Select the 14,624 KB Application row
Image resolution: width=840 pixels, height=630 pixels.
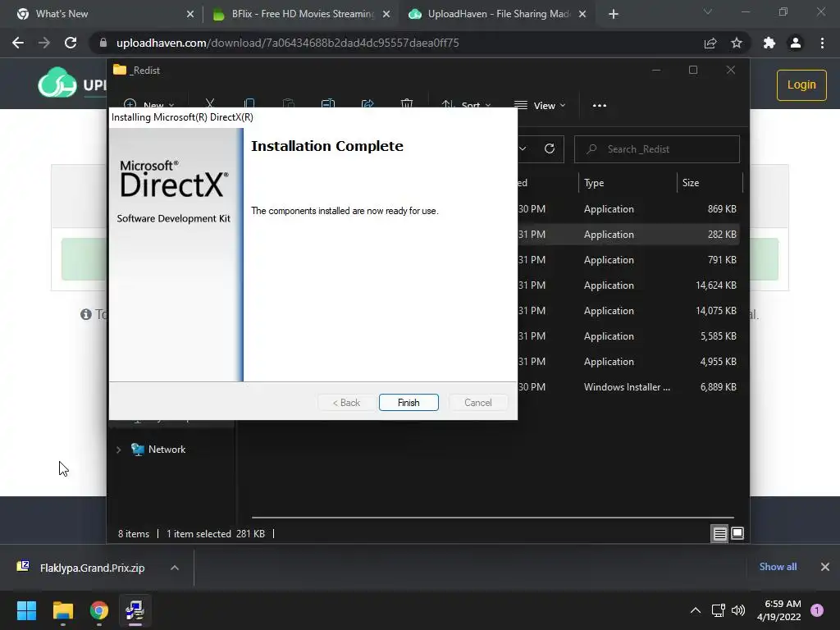pyautogui.click(x=628, y=285)
